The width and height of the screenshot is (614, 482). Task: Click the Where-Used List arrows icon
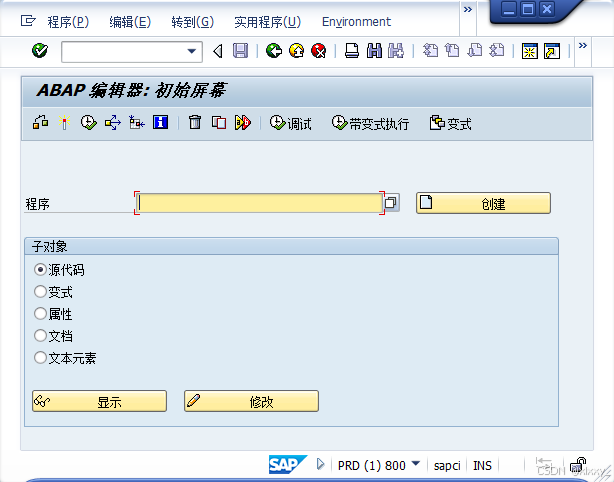click(113, 123)
